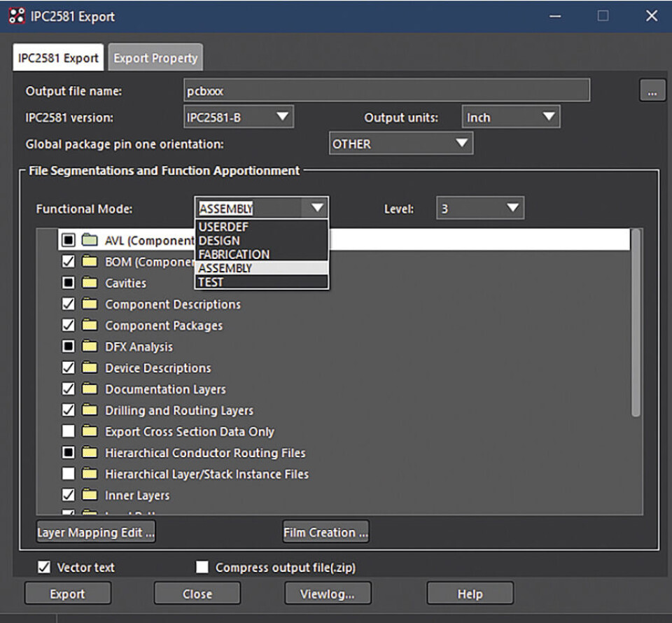Screen dimensions: 672x623
Task: Select the IPC2581 Export tab
Action: click(58, 58)
